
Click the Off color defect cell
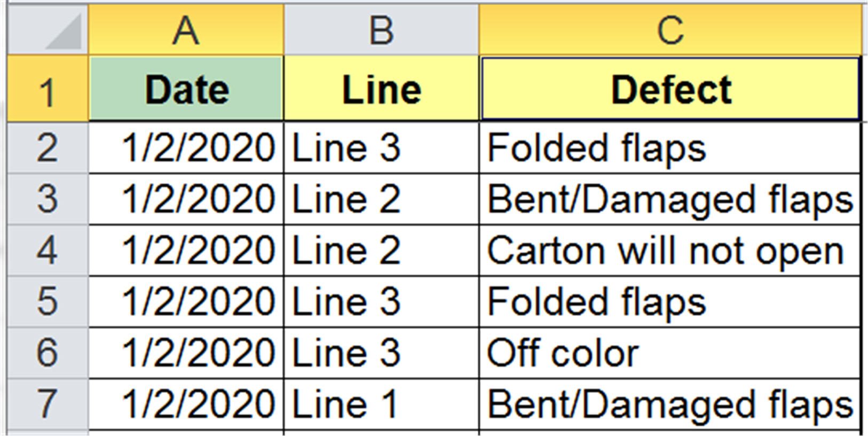(673, 353)
